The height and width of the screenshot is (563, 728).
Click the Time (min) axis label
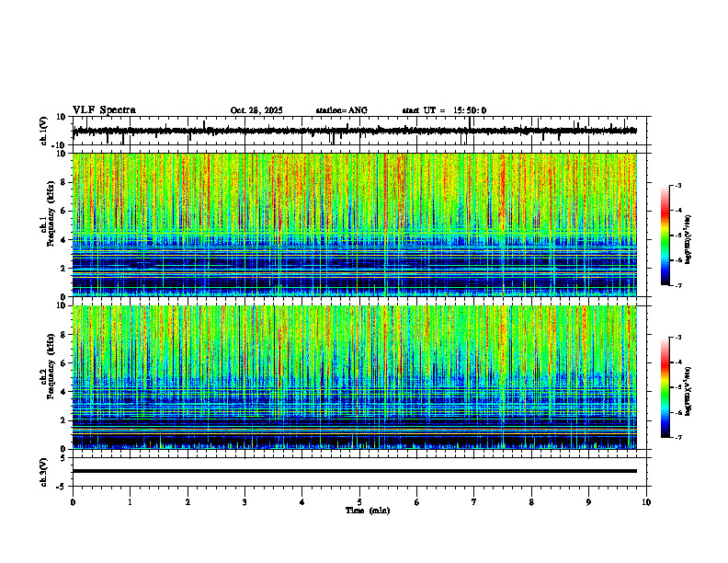pos(368,511)
